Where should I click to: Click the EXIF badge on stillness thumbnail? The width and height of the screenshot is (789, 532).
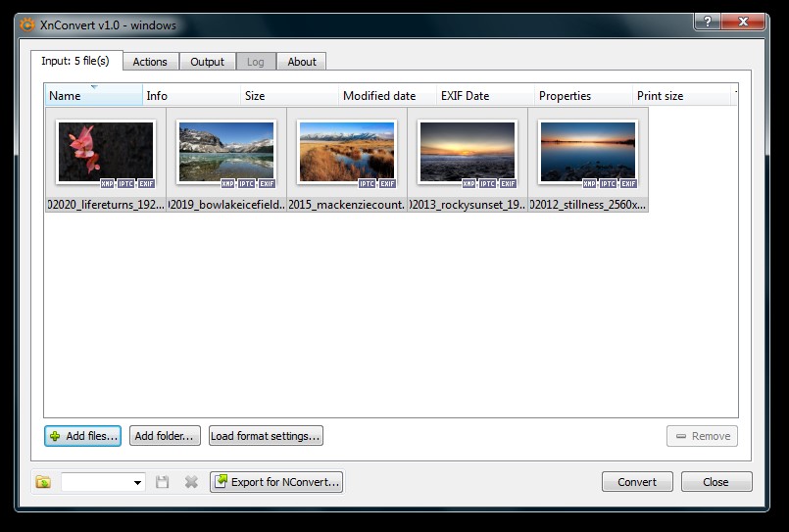click(628, 183)
